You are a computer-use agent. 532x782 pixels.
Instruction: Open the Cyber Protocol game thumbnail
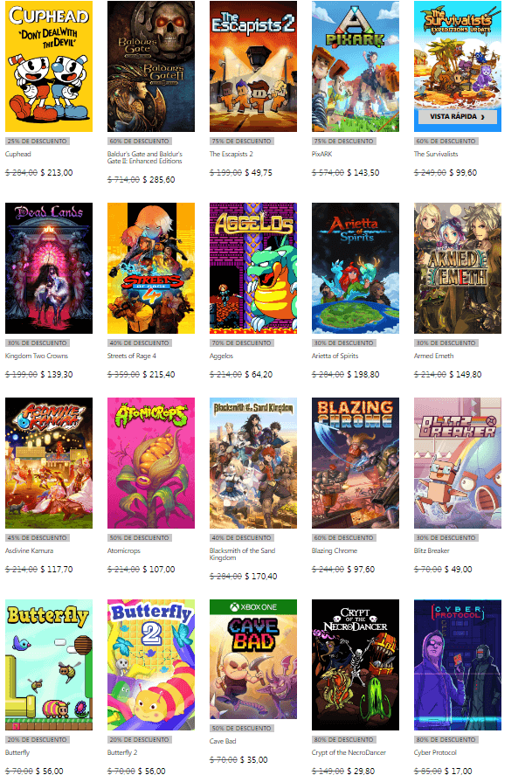(x=458, y=665)
